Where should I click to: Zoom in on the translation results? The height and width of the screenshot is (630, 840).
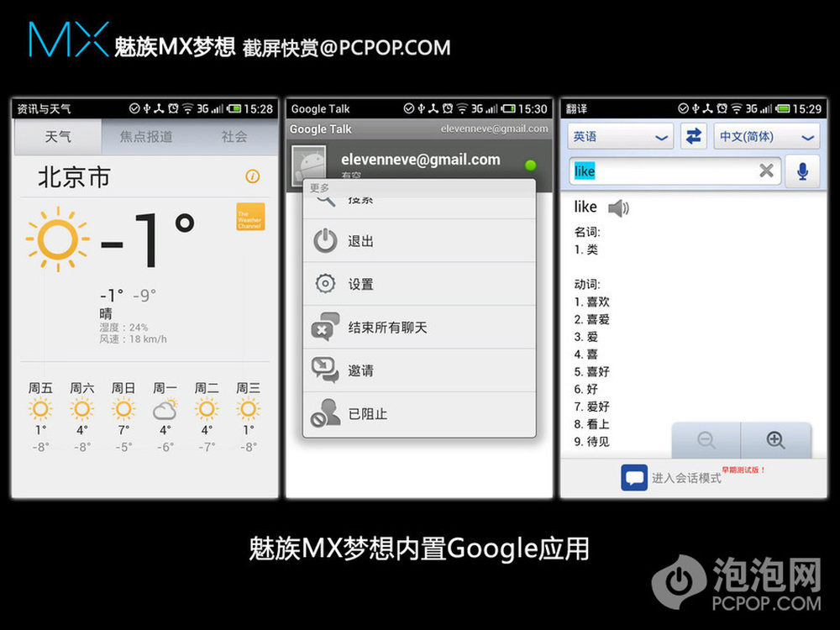775,440
